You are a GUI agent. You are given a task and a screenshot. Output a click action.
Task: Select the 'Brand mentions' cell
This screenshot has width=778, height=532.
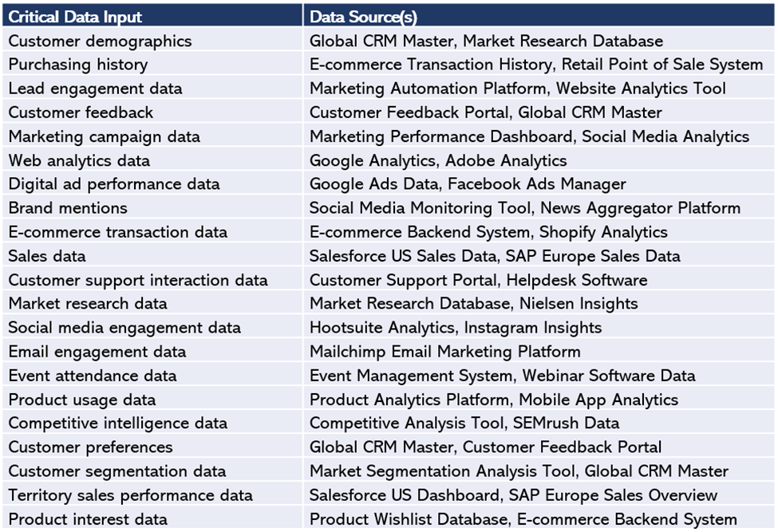[68, 208]
